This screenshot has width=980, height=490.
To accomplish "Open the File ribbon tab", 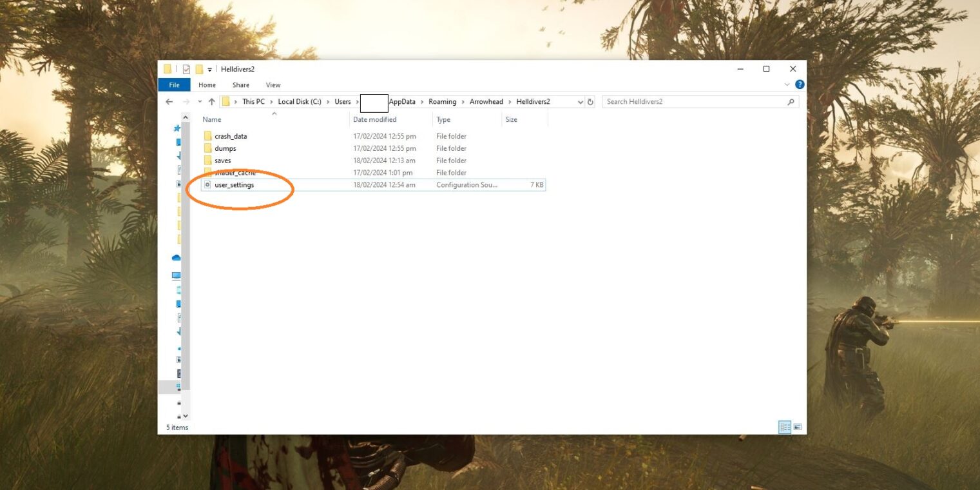I will tap(174, 85).
